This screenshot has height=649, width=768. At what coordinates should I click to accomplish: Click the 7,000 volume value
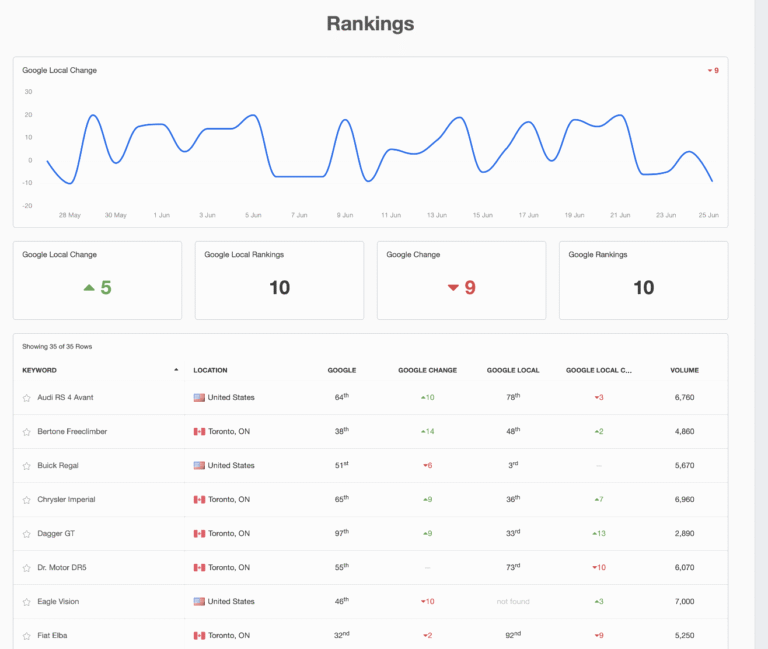[684, 601]
